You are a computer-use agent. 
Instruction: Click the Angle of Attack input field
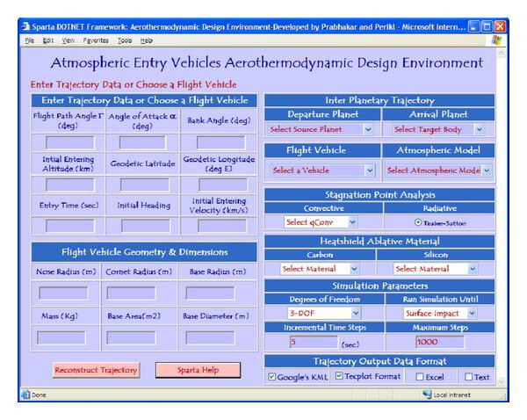pos(142,142)
